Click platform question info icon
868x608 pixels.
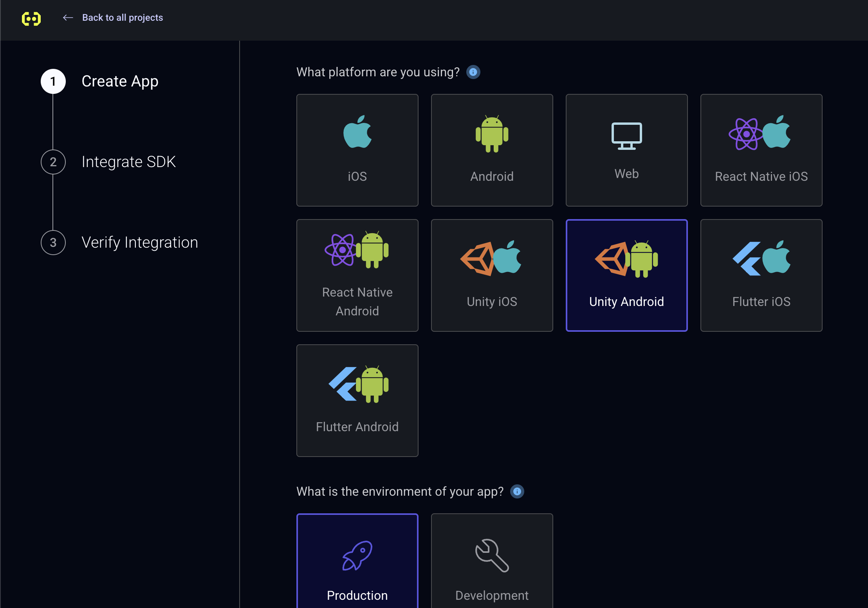(473, 72)
